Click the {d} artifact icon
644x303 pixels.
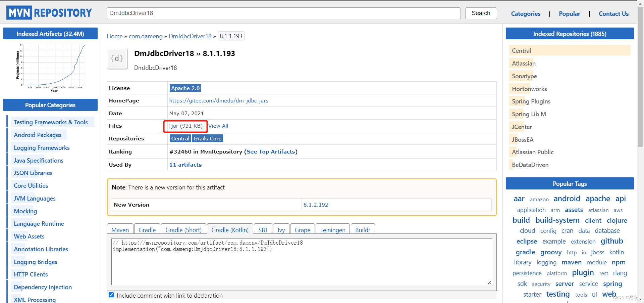click(117, 58)
